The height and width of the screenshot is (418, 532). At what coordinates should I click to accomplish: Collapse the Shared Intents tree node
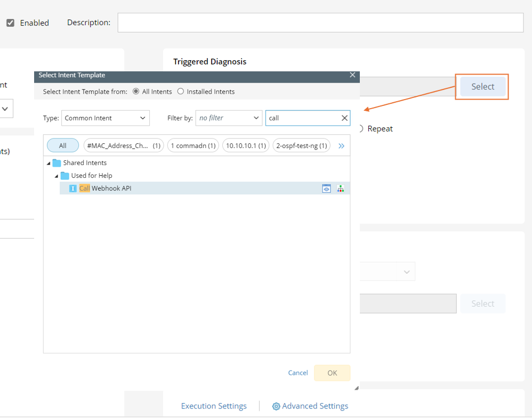coord(49,163)
